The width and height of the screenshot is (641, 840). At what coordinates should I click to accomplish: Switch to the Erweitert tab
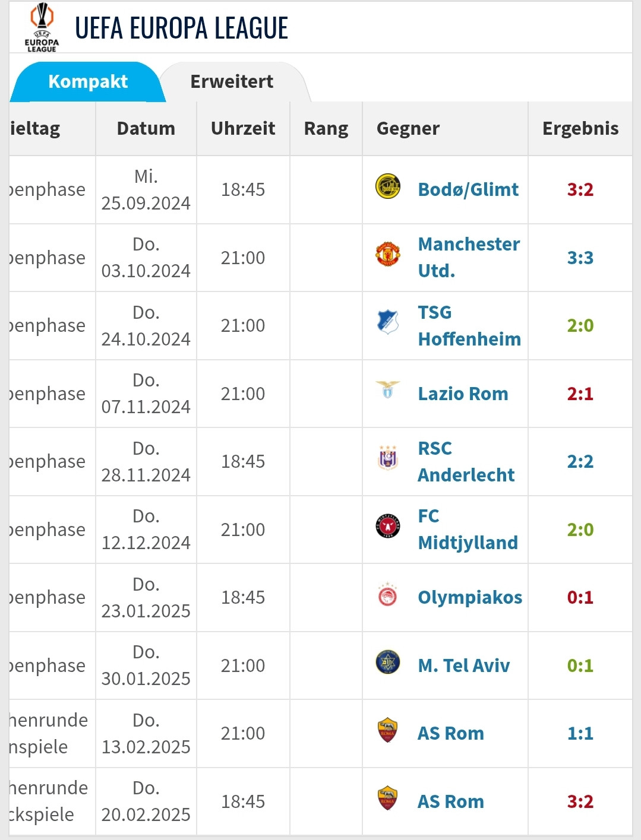click(232, 82)
